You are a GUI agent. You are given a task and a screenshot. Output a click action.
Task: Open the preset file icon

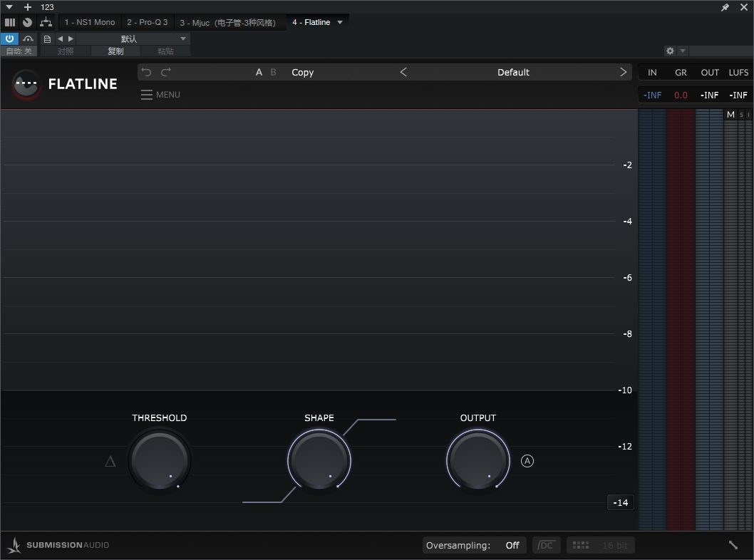click(47, 39)
